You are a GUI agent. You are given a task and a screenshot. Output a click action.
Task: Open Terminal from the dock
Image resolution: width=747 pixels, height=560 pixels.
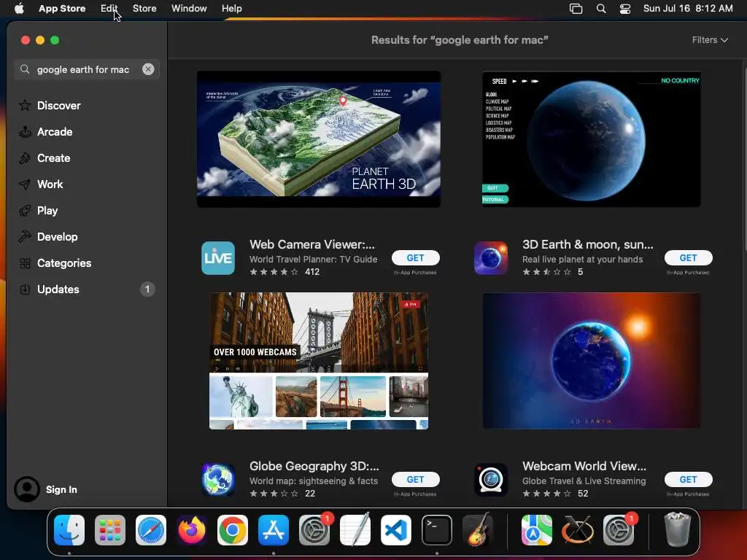(x=437, y=530)
